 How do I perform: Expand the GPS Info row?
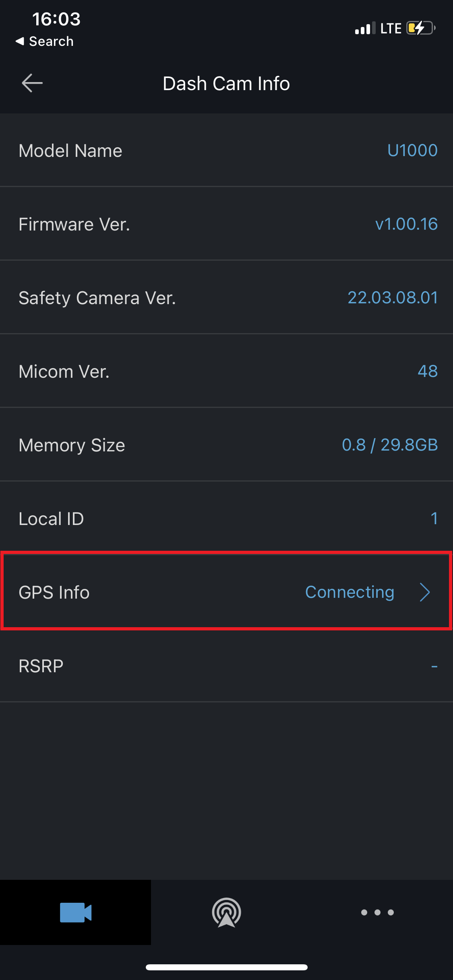point(226,592)
